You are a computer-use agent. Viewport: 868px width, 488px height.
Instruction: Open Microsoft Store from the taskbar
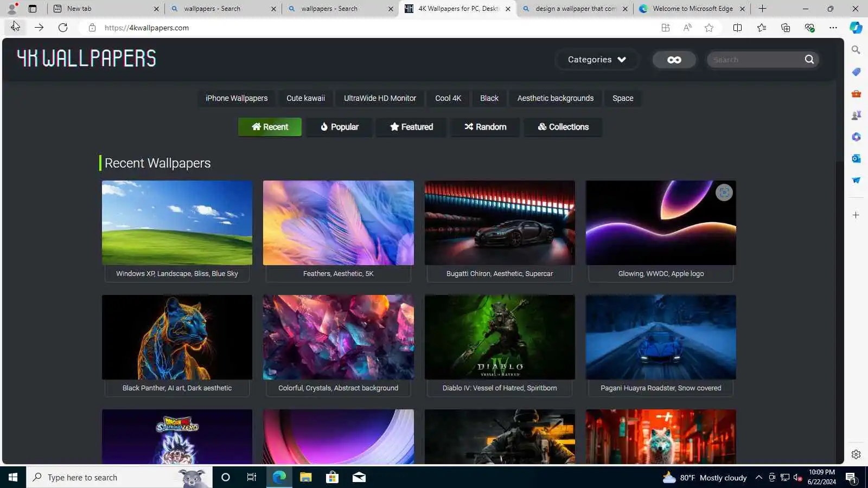332,477
